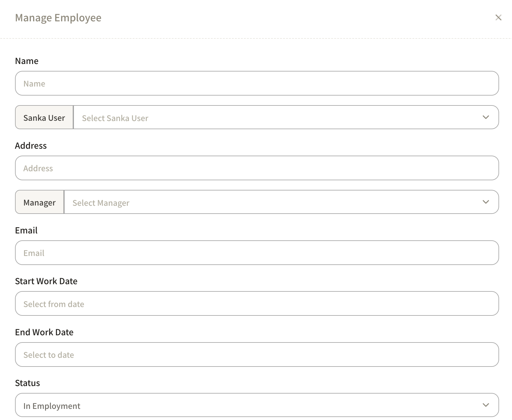
Task: Close the Manage Employee dialog
Action: (498, 18)
